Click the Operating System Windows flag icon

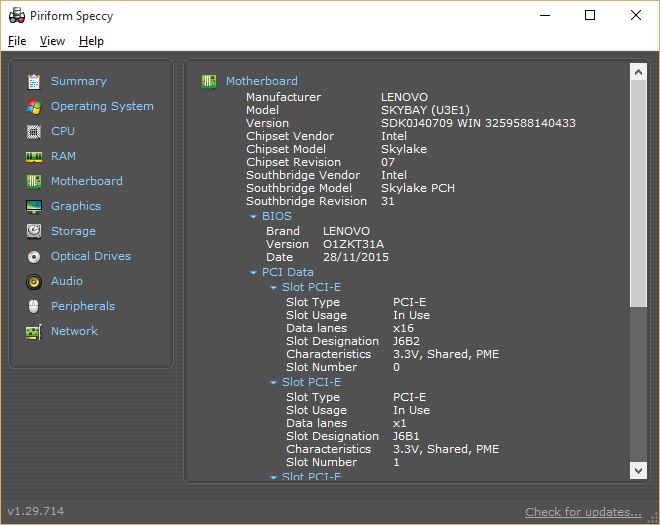tap(34, 107)
